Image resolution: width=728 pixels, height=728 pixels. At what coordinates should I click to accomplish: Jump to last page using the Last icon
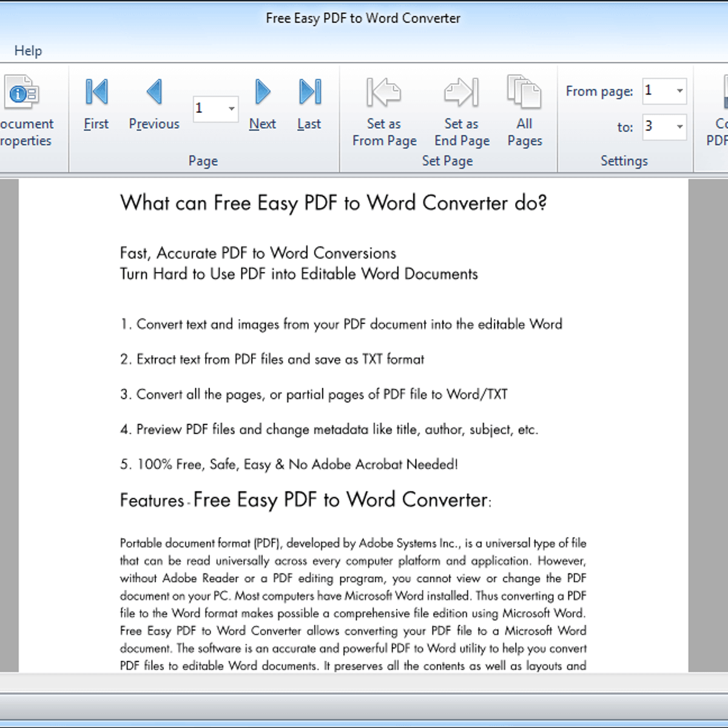click(x=310, y=92)
